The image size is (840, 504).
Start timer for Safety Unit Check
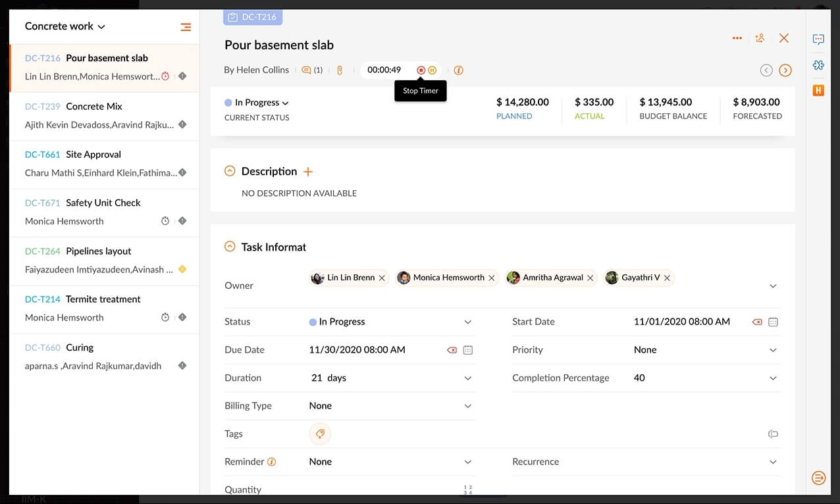click(x=166, y=221)
